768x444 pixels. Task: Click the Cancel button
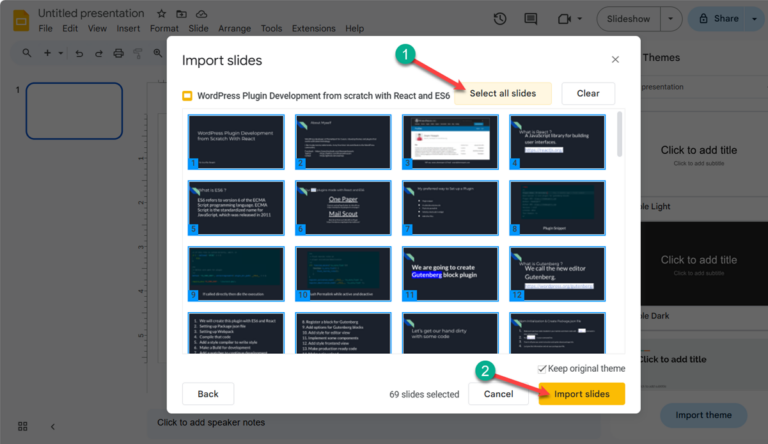click(x=498, y=394)
